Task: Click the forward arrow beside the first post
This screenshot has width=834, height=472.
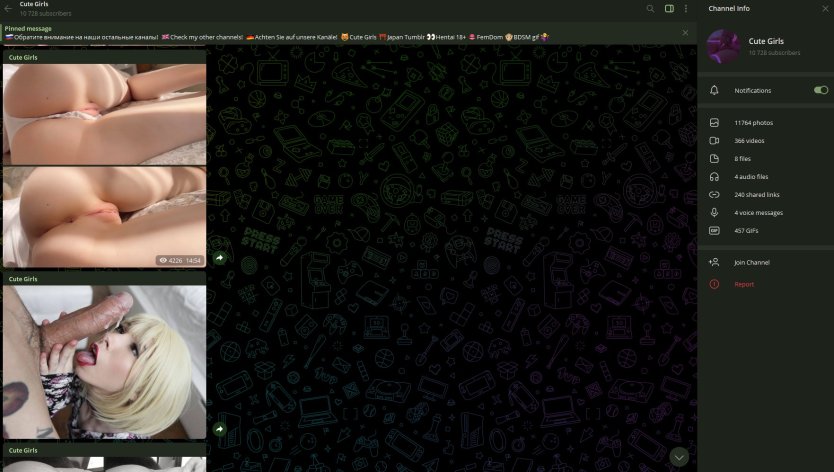Action: (219, 258)
